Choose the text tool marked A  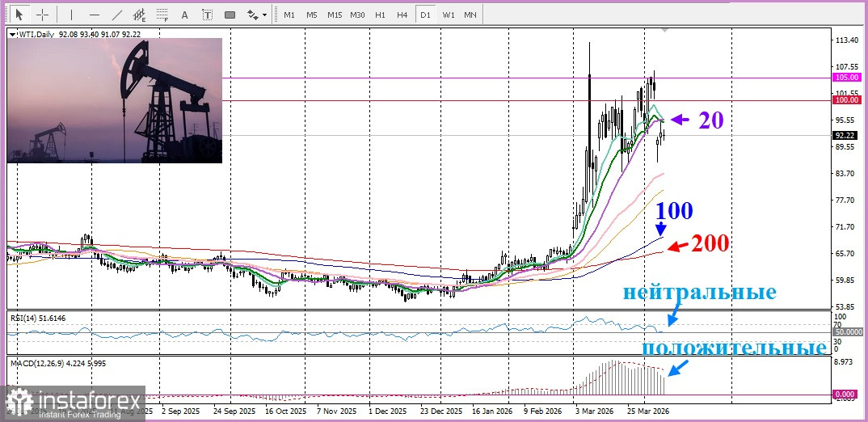coord(185,15)
